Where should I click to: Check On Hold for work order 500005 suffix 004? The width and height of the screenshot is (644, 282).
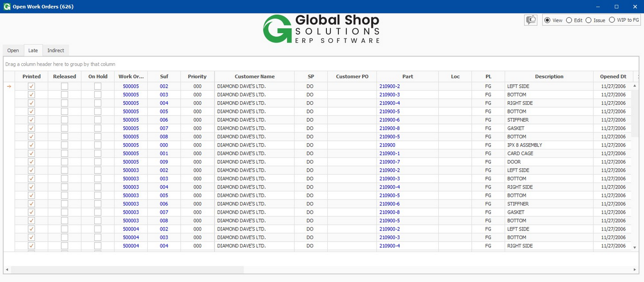pyautogui.click(x=98, y=103)
